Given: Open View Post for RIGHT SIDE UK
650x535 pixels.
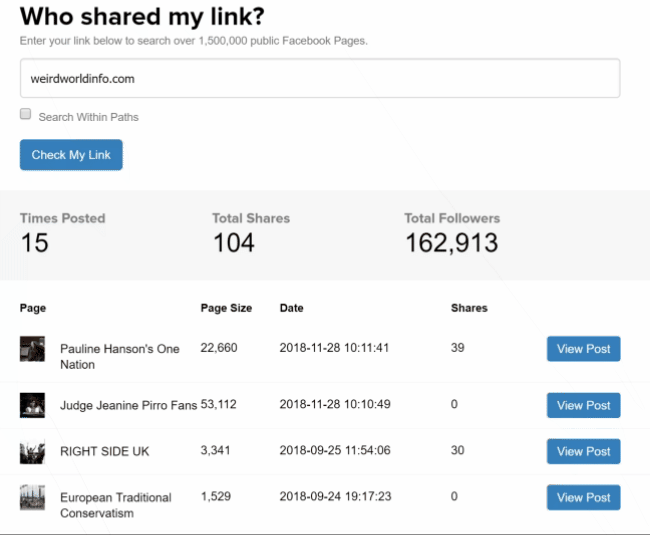Looking at the screenshot, I should click(584, 451).
